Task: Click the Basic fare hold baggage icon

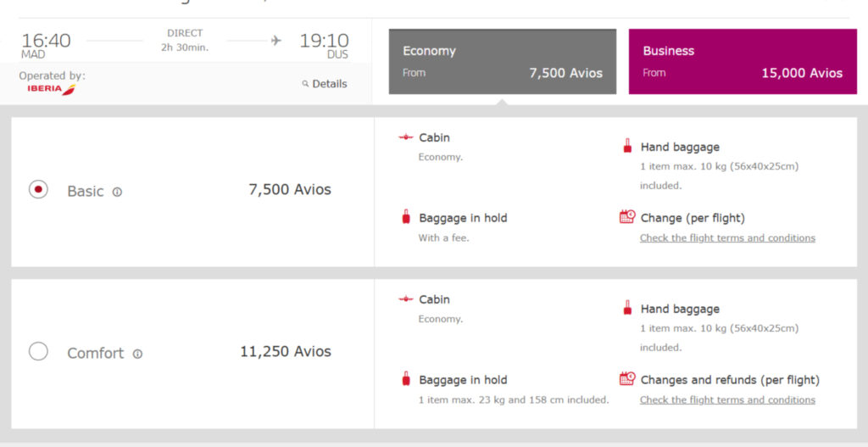Action: 406,217
